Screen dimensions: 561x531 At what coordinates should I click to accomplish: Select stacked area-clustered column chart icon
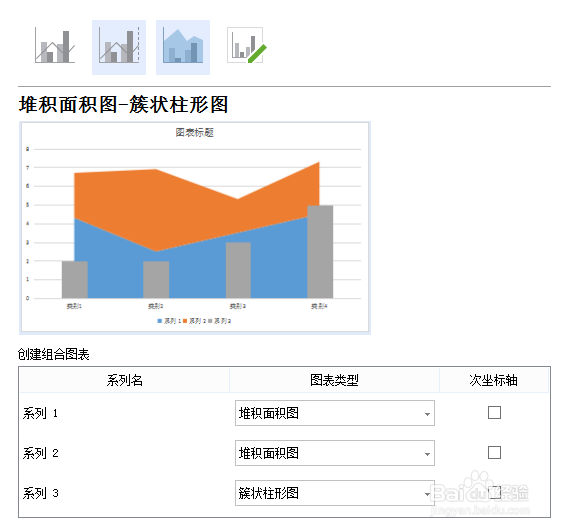183,47
